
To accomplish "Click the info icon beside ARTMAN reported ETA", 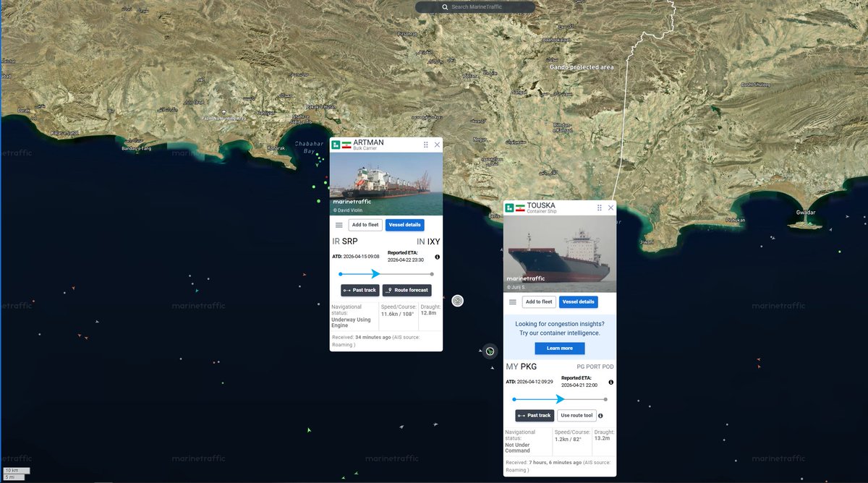I will (x=438, y=257).
